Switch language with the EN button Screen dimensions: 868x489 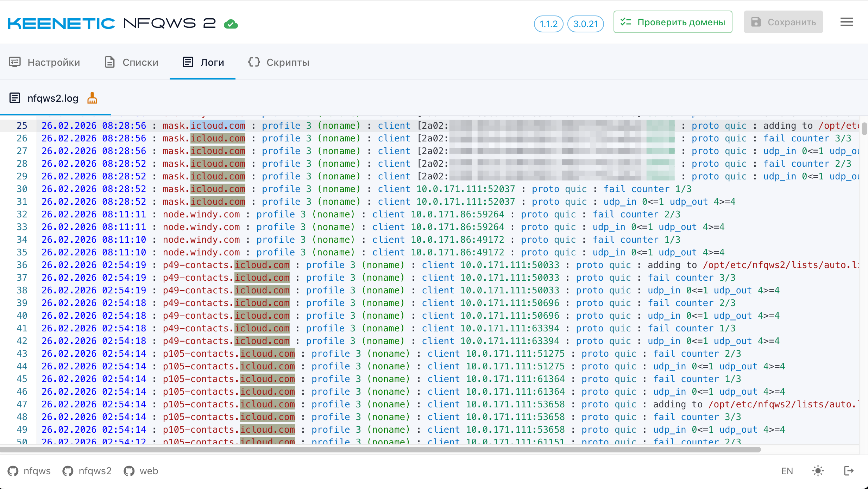pos(787,471)
